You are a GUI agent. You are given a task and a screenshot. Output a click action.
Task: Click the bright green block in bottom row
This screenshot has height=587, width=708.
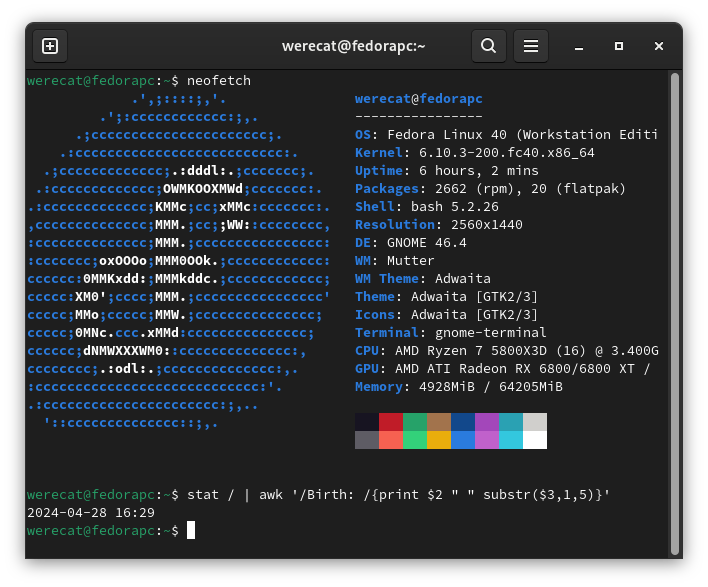click(x=415, y=440)
